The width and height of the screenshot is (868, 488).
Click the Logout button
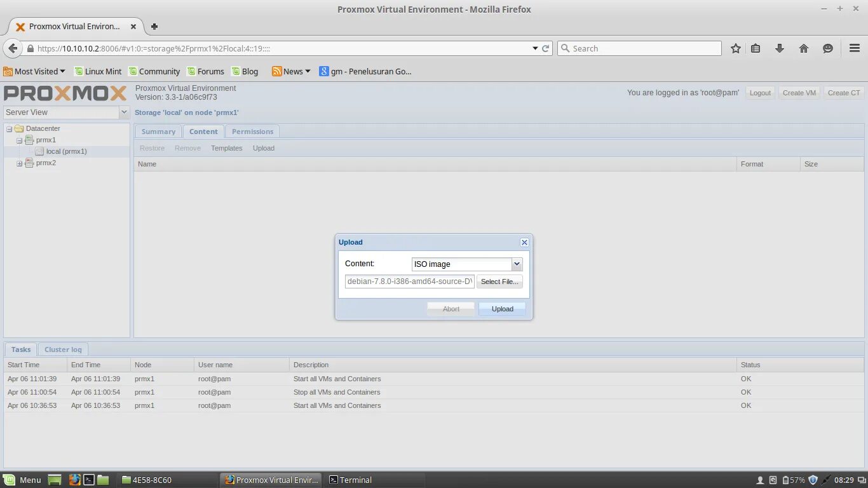coord(760,93)
